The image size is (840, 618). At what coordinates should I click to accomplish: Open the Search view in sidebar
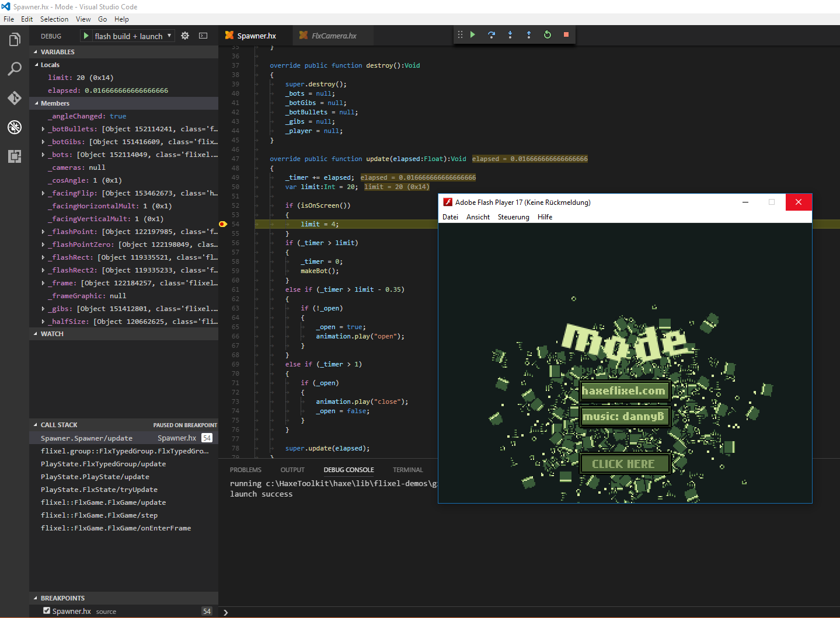[x=15, y=69]
